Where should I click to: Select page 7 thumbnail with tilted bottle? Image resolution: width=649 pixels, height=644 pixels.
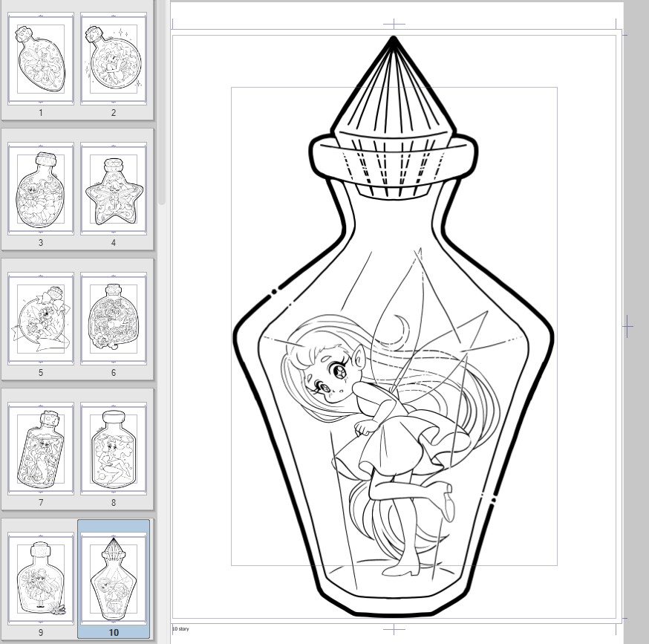[x=41, y=449]
